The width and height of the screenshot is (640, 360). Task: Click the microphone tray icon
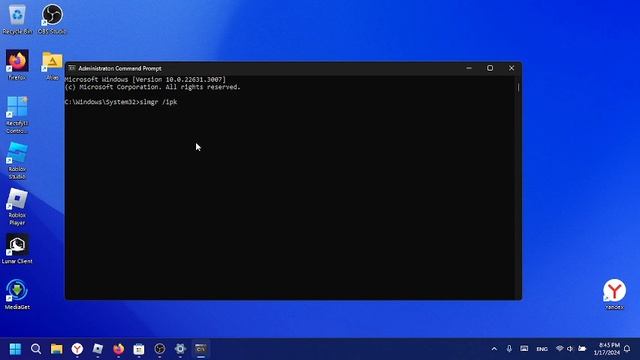tap(509, 349)
